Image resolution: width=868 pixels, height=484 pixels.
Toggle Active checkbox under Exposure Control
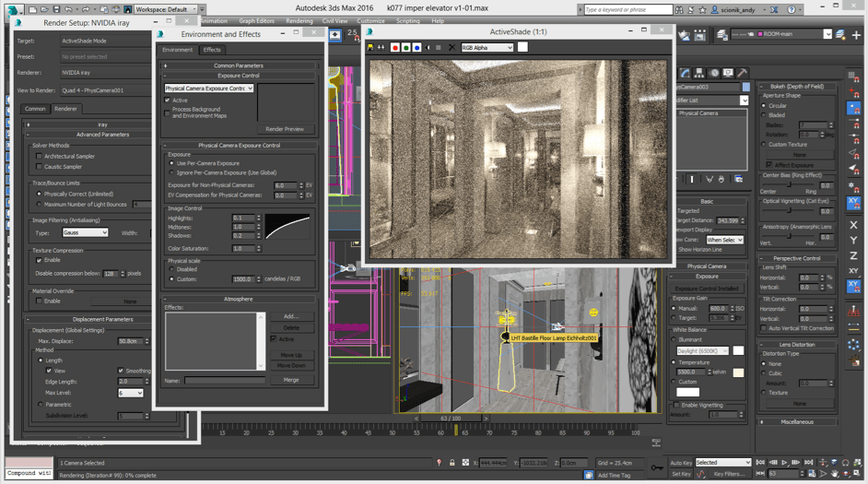(167, 100)
